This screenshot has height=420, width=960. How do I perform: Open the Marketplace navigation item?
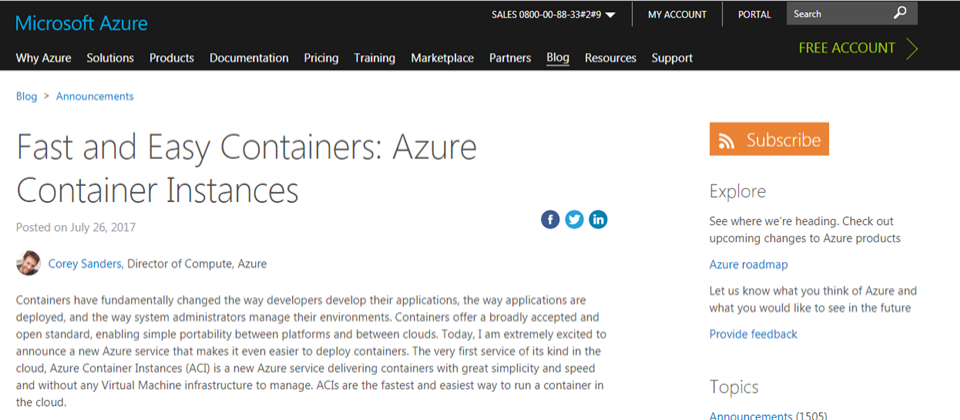pos(442,58)
